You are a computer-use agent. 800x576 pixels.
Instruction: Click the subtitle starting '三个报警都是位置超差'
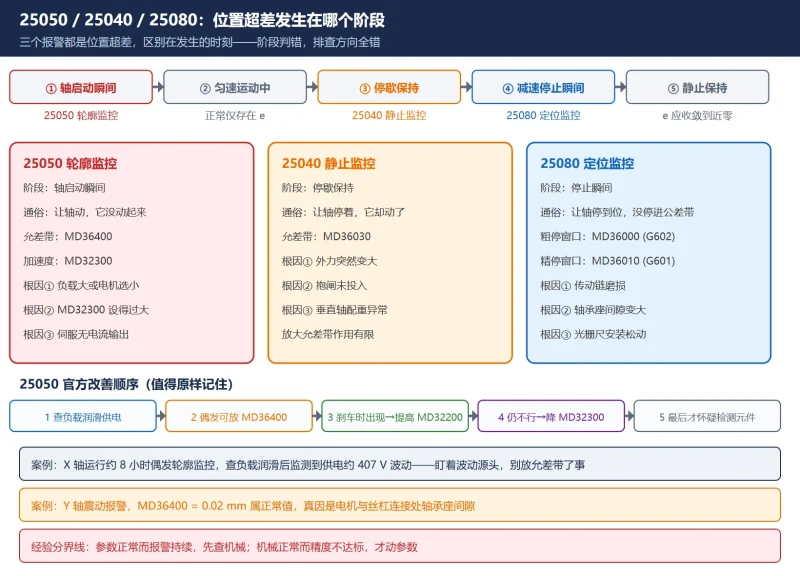[x=200, y=42]
